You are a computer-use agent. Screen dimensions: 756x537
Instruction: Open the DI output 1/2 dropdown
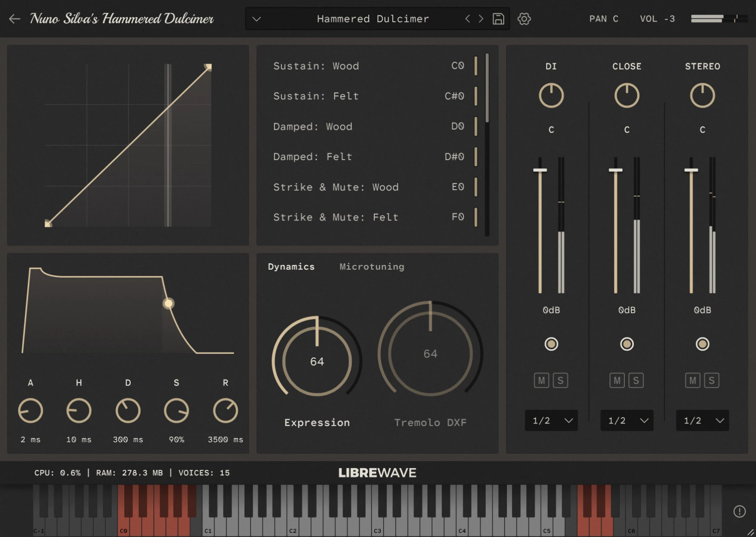[x=551, y=421]
